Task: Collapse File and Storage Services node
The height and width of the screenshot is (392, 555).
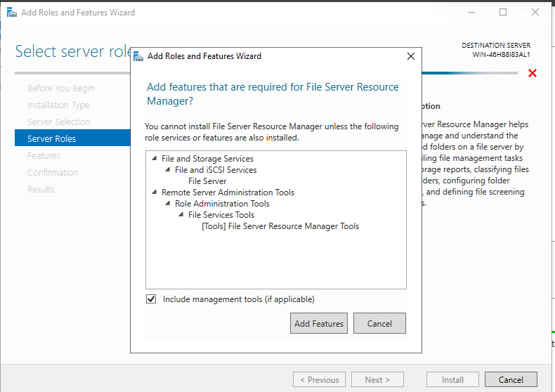Action: tap(155, 159)
